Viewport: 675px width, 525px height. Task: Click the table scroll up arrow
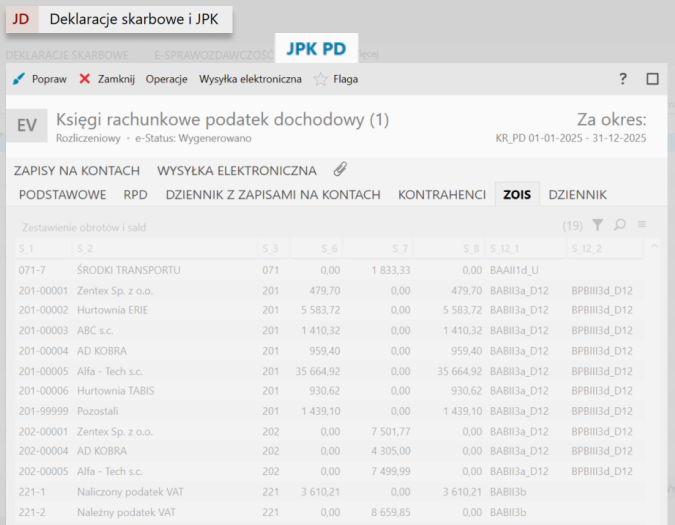[x=655, y=246]
